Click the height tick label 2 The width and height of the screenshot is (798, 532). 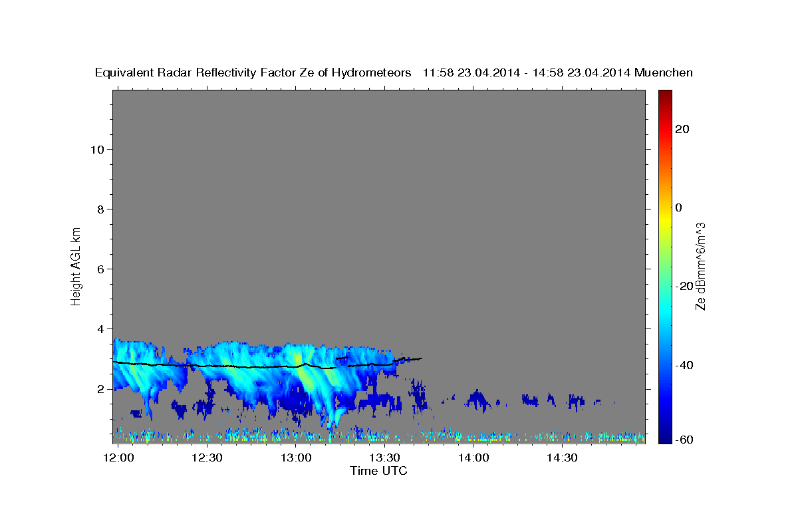coord(102,389)
